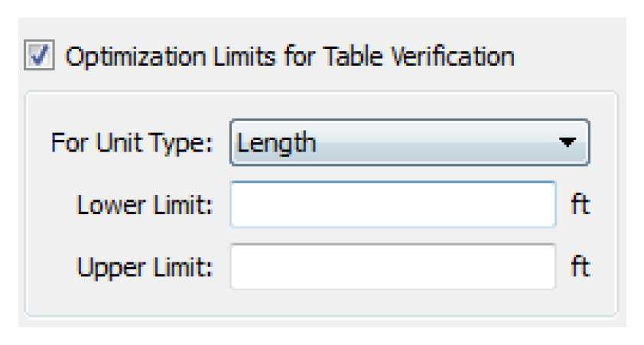Expand the unit type list showing Length

[x=408, y=142]
